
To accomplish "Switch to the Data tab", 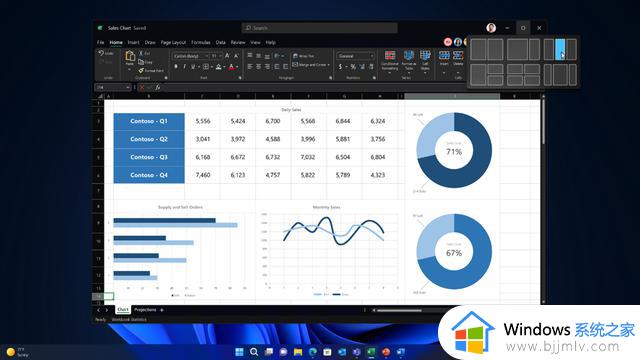I will pyautogui.click(x=220, y=42).
